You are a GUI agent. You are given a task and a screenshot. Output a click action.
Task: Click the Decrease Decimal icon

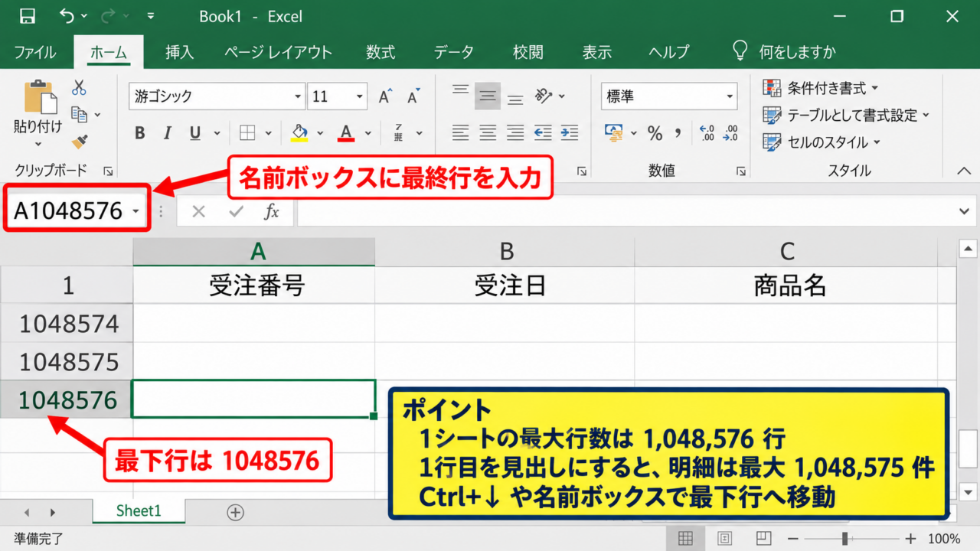(731, 133)
